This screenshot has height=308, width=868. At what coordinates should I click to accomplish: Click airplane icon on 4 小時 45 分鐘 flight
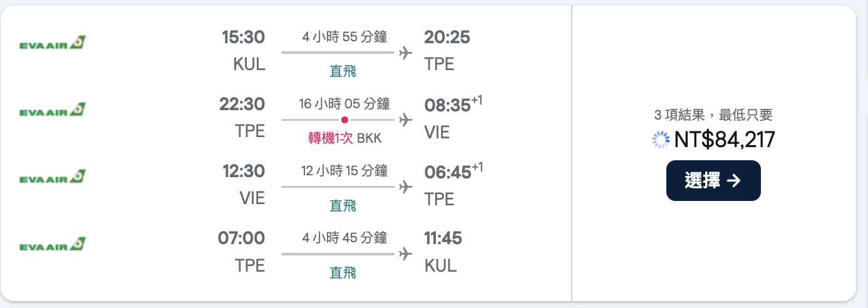click(x=406, y=254)
